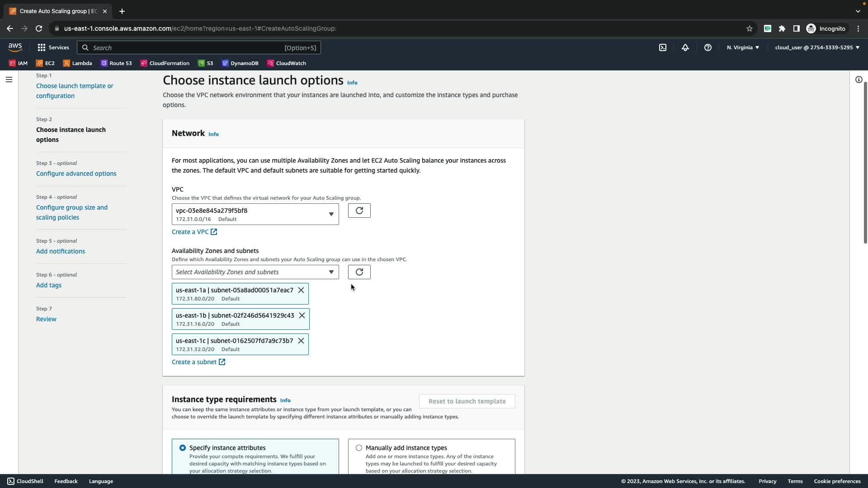Refresh the Availability Zones and subnets list

click(x=359, y=272)
